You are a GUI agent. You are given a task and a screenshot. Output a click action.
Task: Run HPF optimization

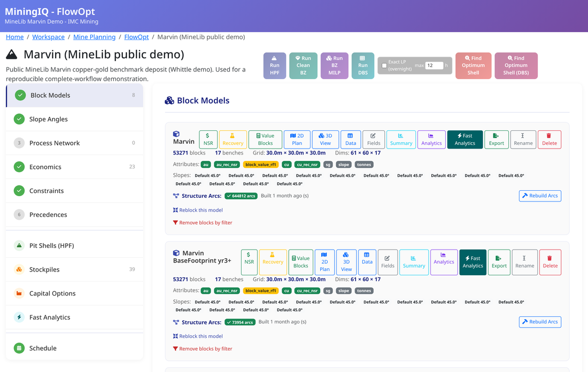coord(275,66)
